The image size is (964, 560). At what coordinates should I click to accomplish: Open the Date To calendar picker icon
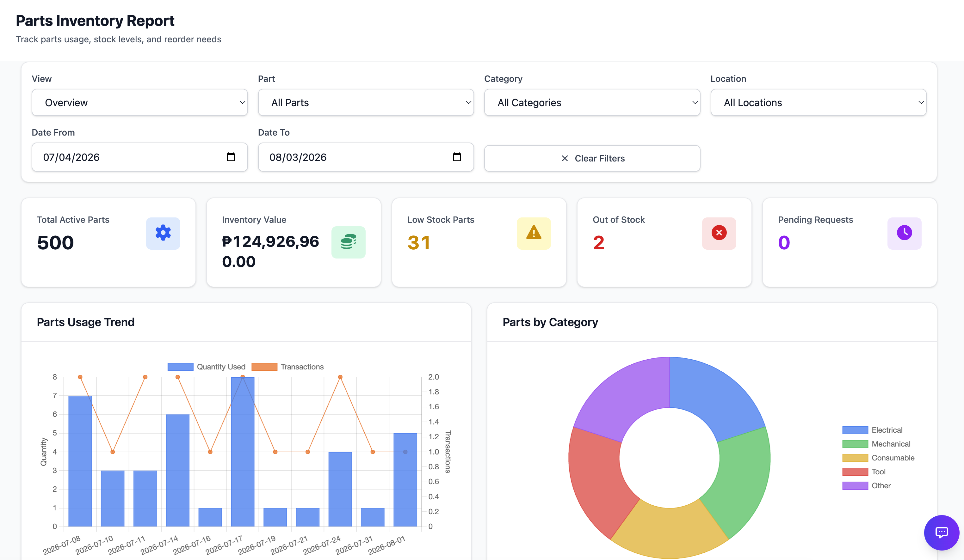pyautogui.click(x=457, y=157)
